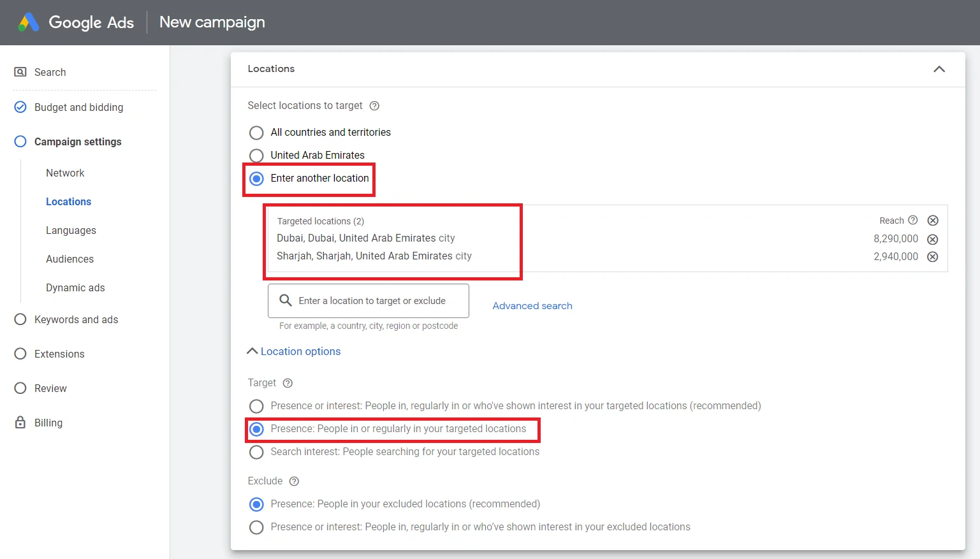The height and width of the screenshot is (559, 980).
Task: Select Presence exclude option (recommended)
Action: click(x=256, y=504)
